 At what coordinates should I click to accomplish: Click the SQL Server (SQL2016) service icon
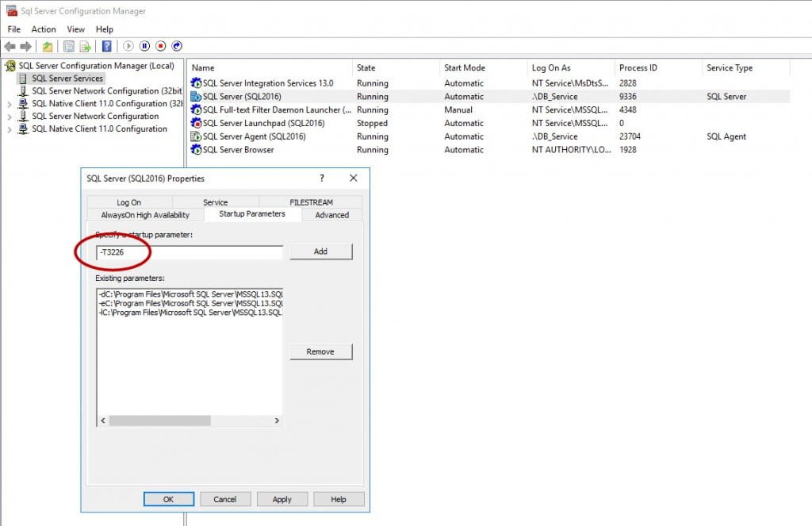click(196, 96)
